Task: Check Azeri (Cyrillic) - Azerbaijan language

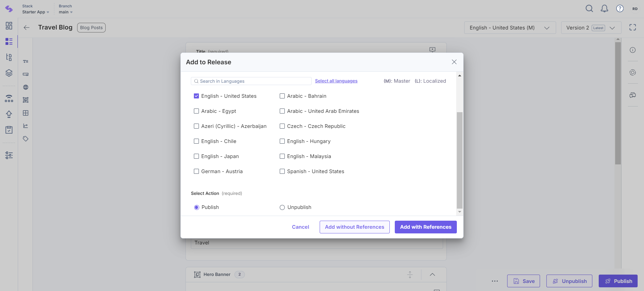Action: [197, 126]
